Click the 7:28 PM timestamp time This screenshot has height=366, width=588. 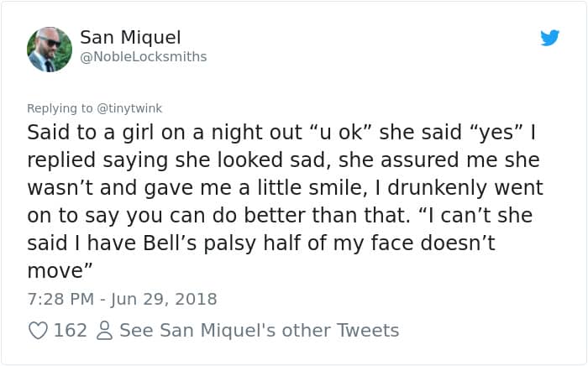click(60, 299)
